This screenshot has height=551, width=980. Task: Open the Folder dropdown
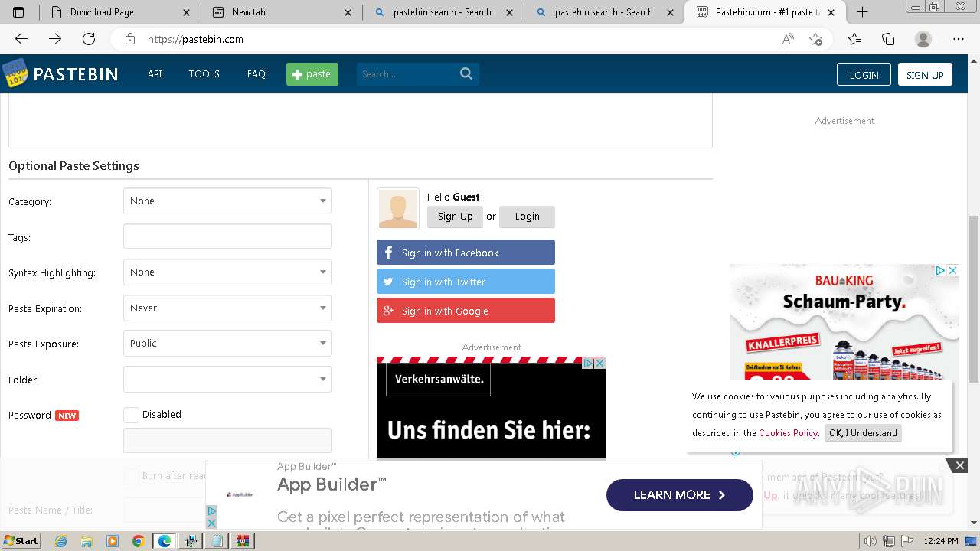(227, 380)
